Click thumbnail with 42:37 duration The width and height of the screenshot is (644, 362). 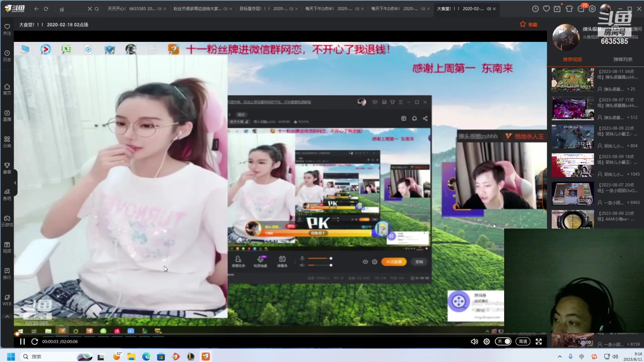click(x=573, y=108)
